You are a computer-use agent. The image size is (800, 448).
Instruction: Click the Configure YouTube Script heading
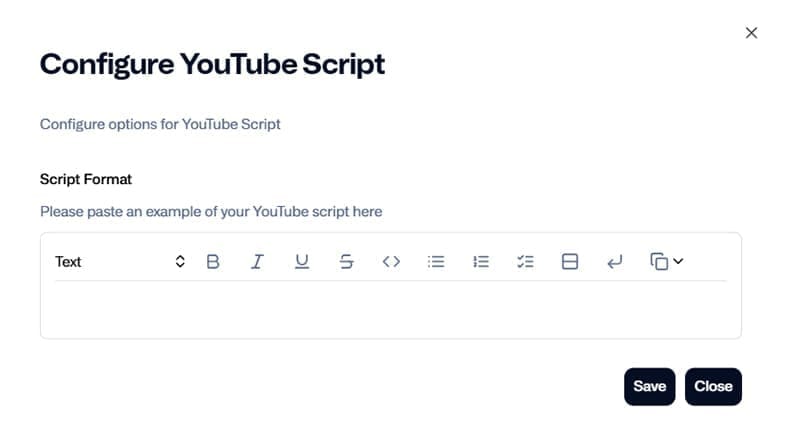[212, 64]
